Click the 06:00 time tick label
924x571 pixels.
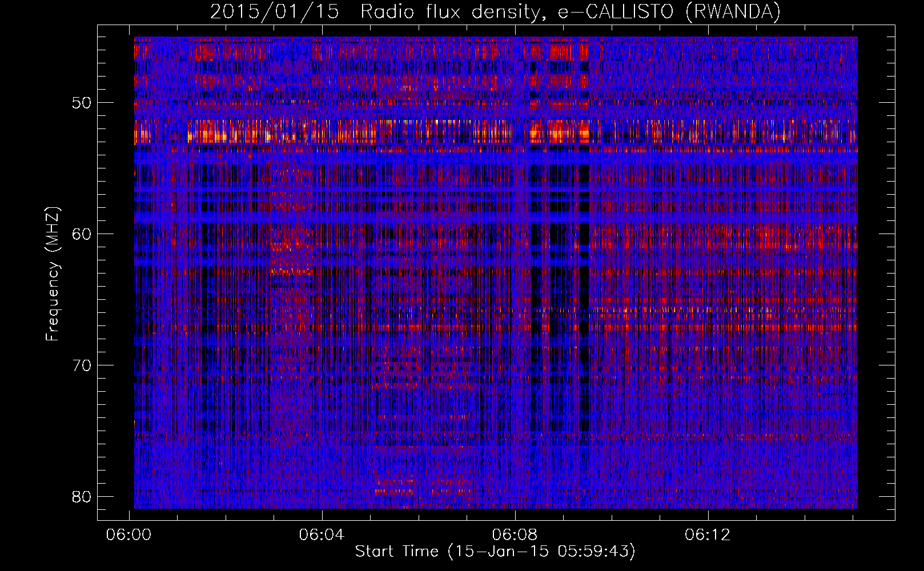click(129, 534)
